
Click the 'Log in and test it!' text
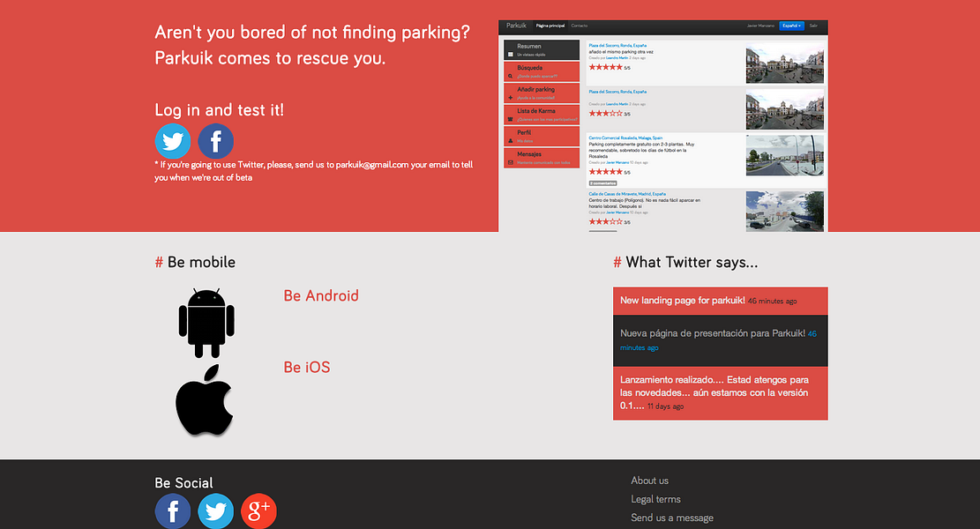220,110
